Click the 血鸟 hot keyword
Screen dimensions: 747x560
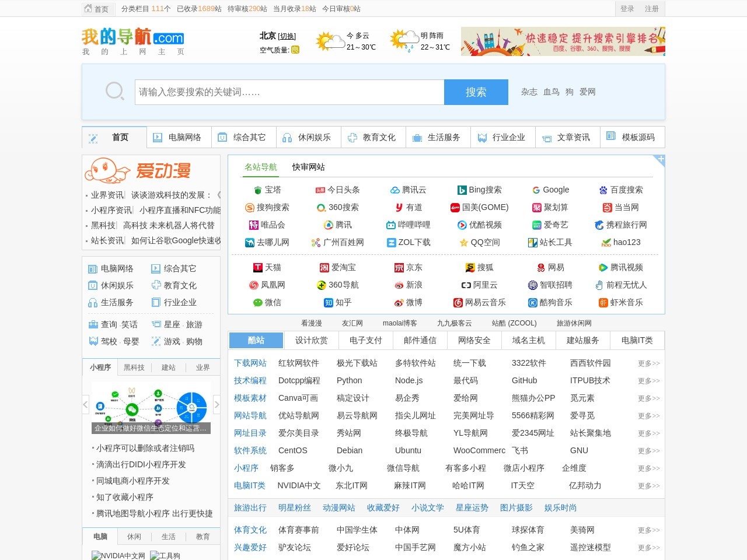tap(551, 92)
